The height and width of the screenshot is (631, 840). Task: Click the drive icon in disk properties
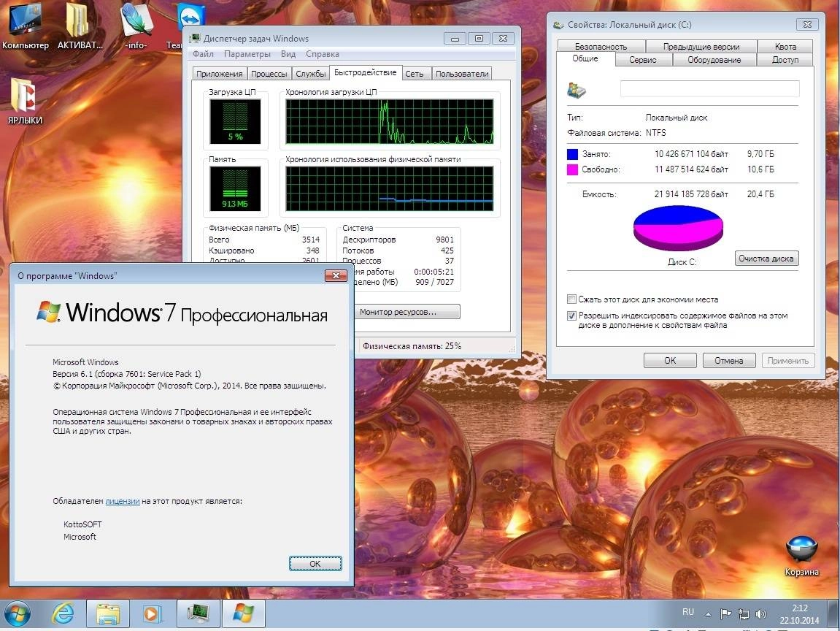point(577,90)
